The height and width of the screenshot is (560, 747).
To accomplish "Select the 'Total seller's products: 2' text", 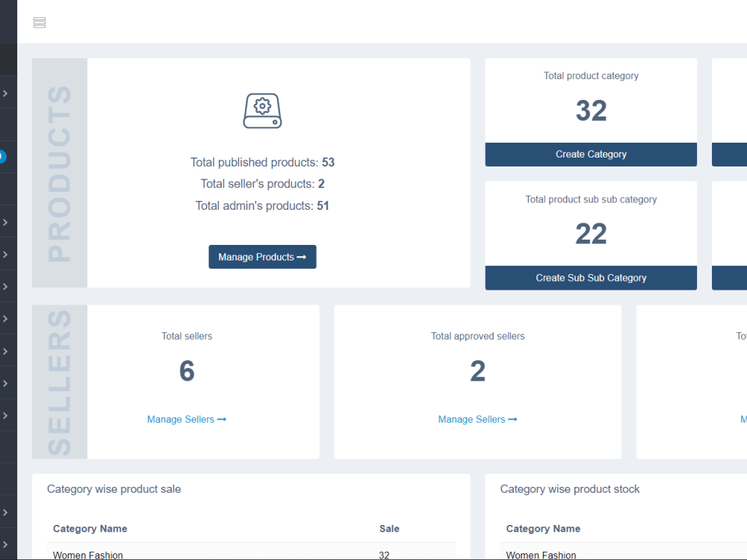I will (x=262, y=184).
